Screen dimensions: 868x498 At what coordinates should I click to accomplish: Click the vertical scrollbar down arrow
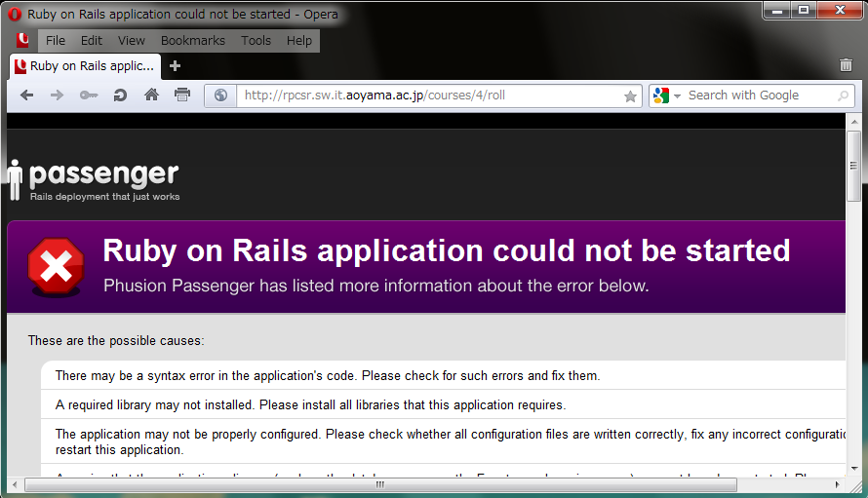coord(854,469)
